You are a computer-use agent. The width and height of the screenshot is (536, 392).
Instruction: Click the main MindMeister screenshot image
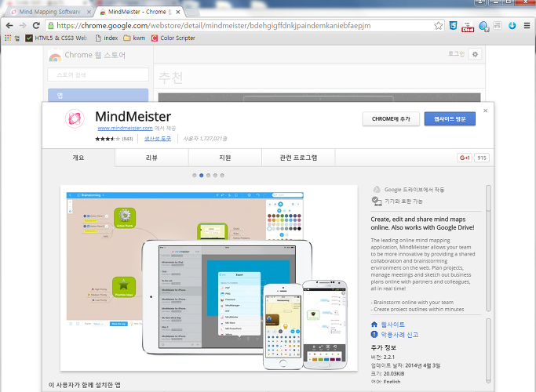[209, 278]
